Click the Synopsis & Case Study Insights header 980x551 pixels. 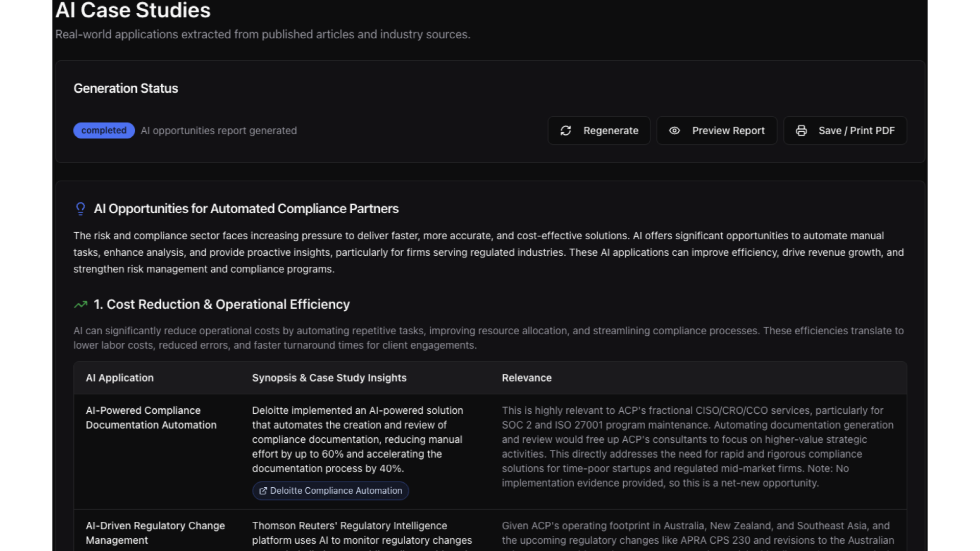click(x=329, y=378)
